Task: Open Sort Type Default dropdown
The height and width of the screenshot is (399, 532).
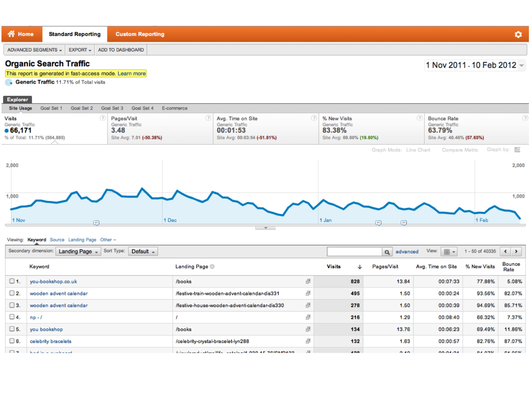Action: coord(143,251)
